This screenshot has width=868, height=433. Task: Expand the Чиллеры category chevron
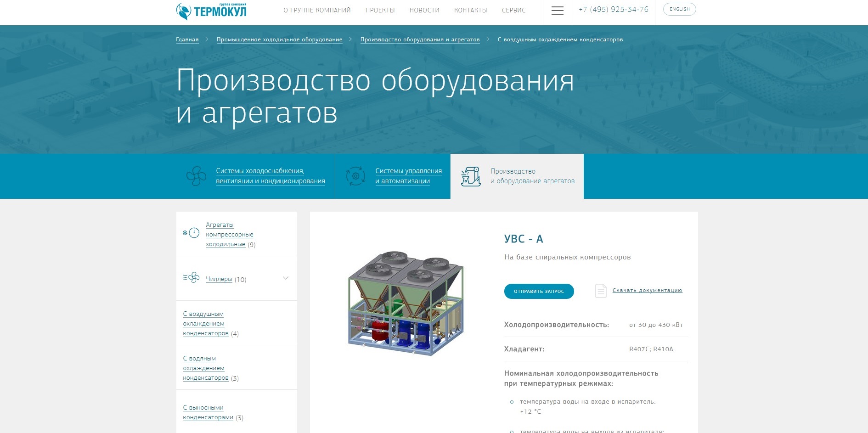286,278
